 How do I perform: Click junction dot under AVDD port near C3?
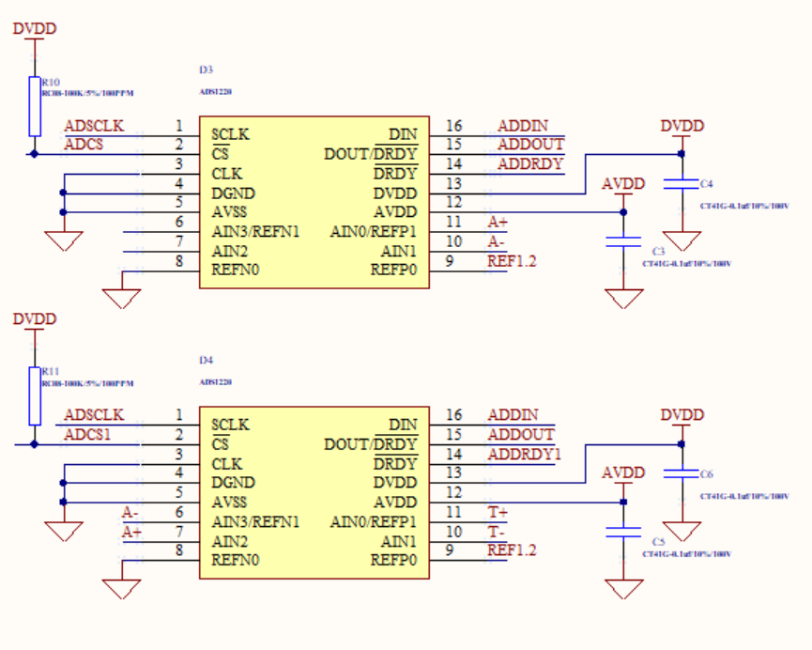(x=623, y=212)
